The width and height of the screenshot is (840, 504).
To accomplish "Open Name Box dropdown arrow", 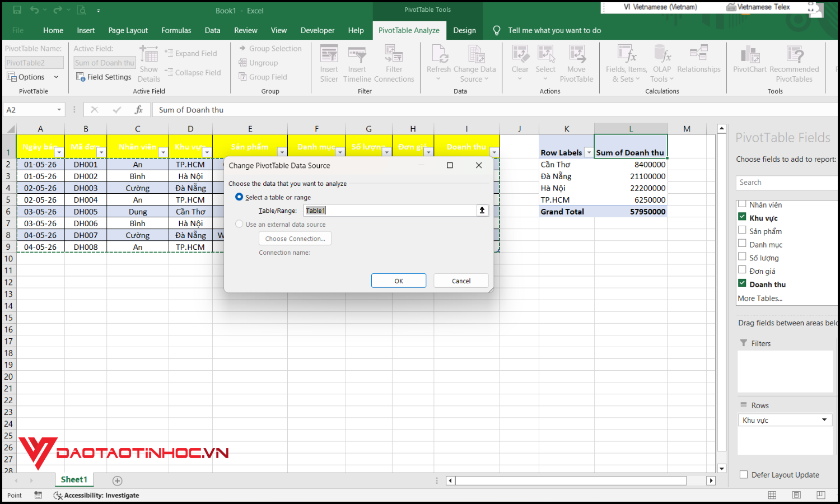I will point(59,110).
